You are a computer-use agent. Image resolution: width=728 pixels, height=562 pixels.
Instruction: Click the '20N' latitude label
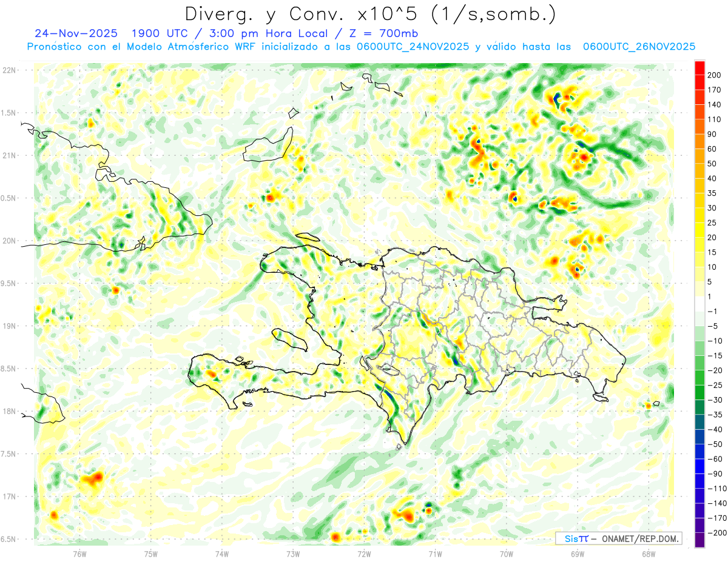9,241
